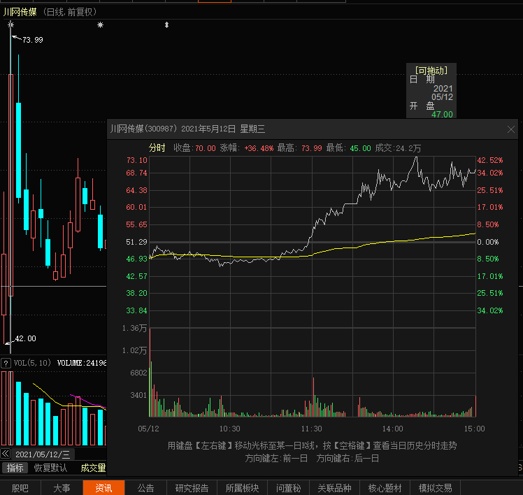The width and height of the screenshot is (523, 495).
Task: Click the VOLUME:24196 readout
Action: click(81, 363)
